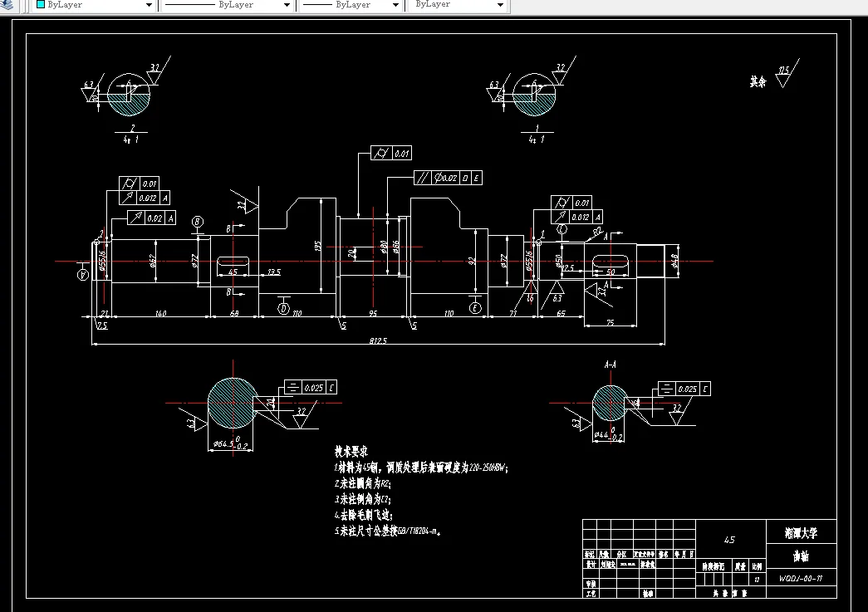
Task: Pick the A-A section view label
Action: pos(610,365)
